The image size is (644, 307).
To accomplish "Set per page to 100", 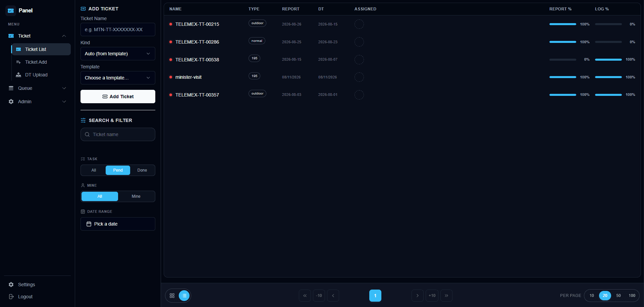I will pos(632,296).
